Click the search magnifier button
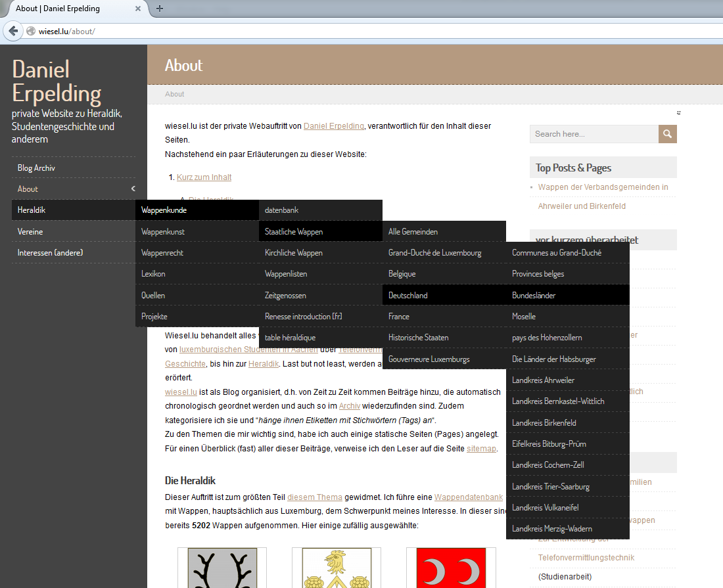The height and width of the screenshot is (588, 723). [668, 134]
